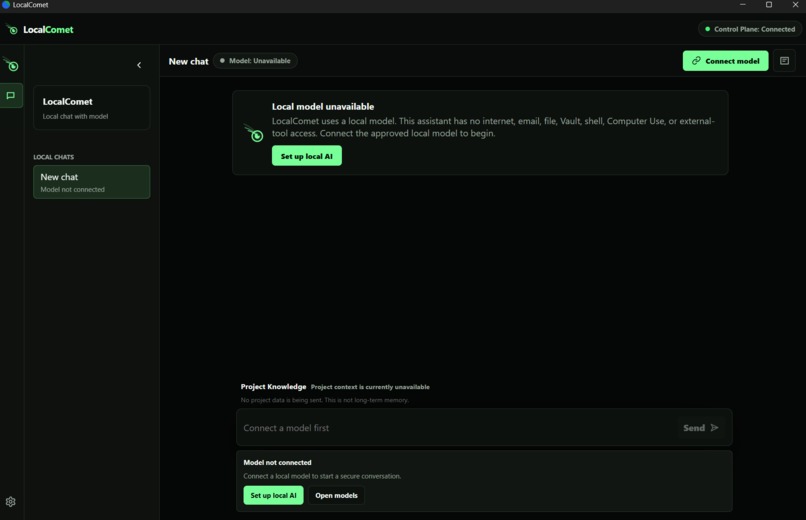The image size is (806, 520).
Task: Select the chat icon in left rail
Action: tap(11, 96)
